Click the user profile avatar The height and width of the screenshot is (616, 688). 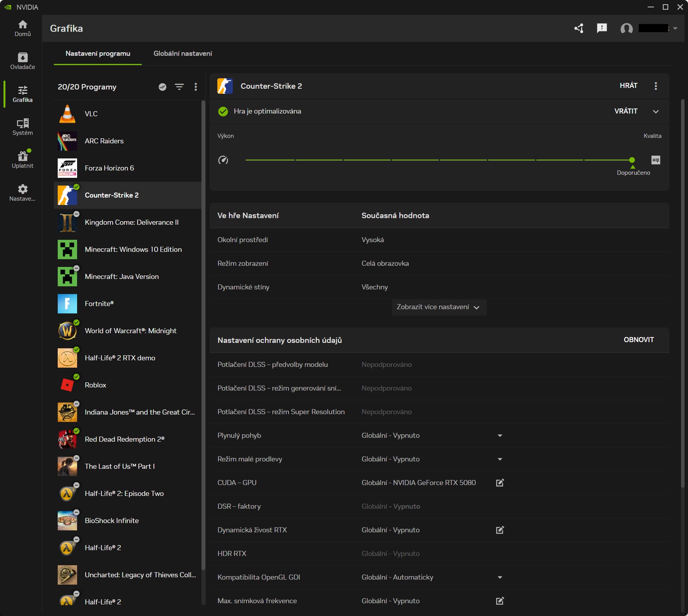tap(626, 28)
